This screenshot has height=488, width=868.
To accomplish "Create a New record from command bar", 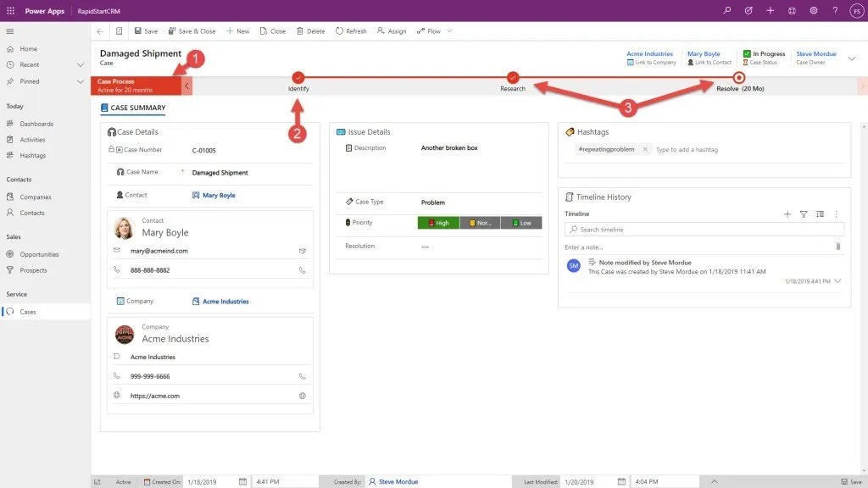I will coord(237,31).
